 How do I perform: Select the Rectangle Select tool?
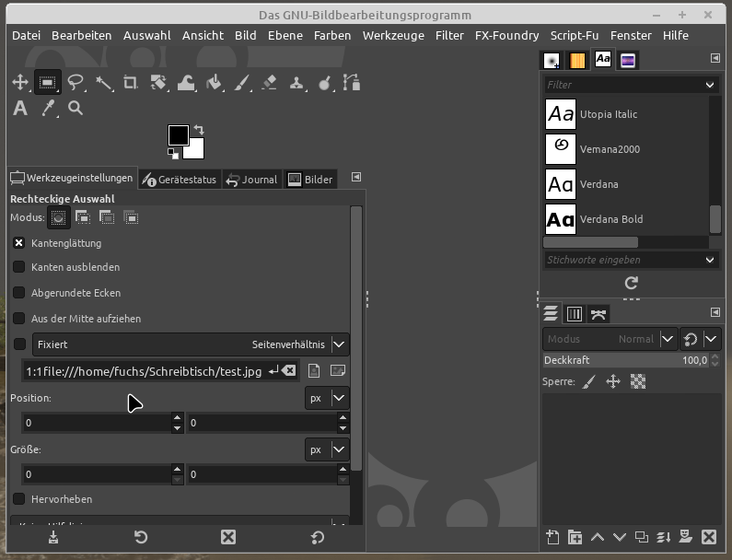tap(47, 83)
